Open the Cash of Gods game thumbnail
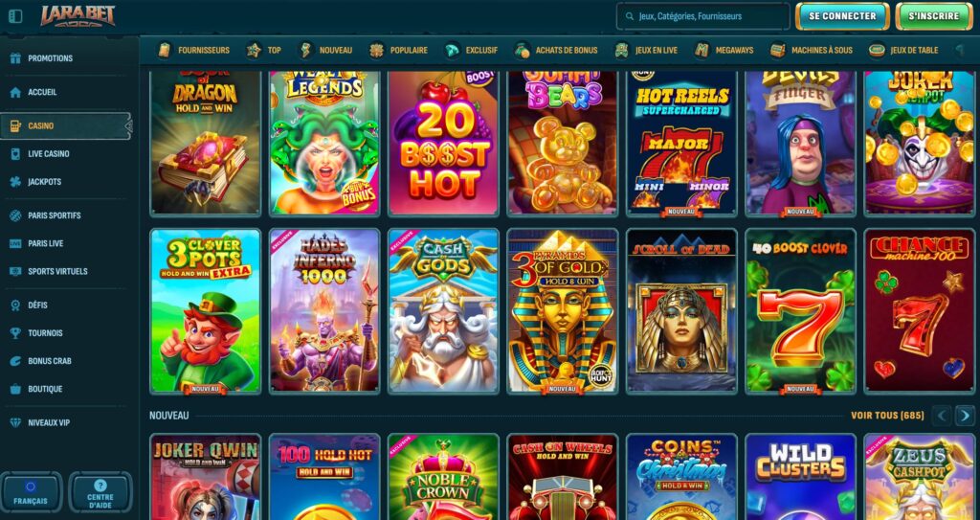The width and height of the screenshot is (980, 520). (x=443, y=311)
